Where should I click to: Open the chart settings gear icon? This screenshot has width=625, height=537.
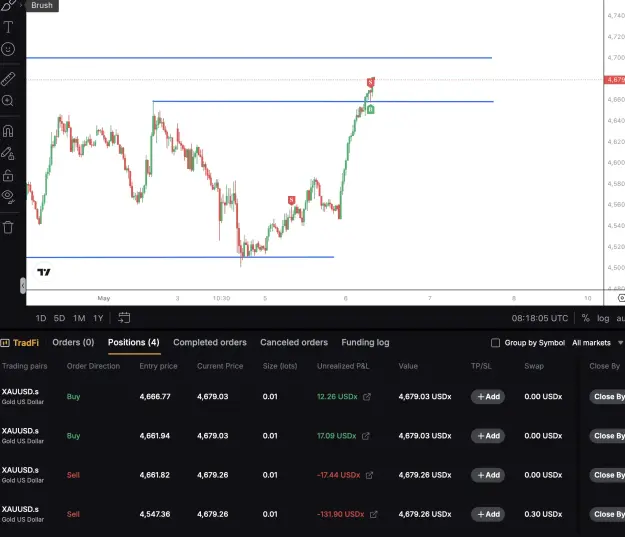(621, 298)
